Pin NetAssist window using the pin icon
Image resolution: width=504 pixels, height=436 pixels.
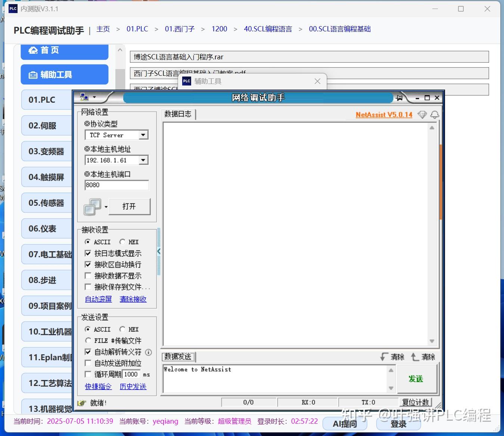pos(399,97)
